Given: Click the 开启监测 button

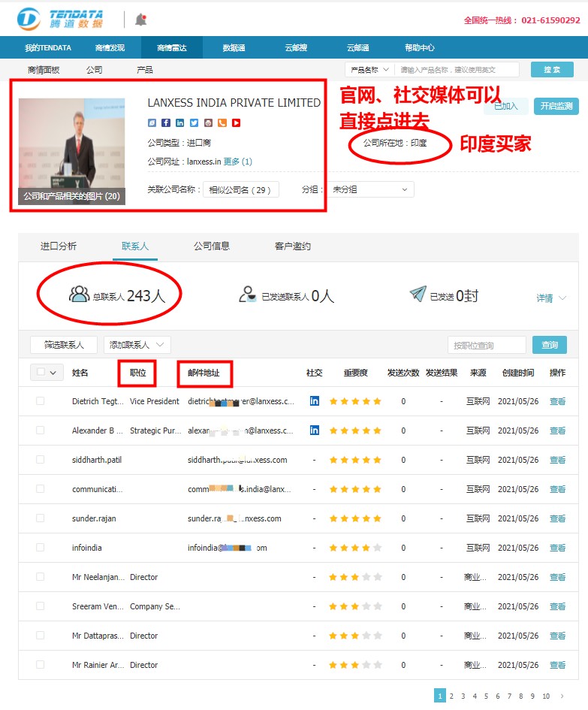Looking at the screenshot, I should (x=556, y=106).
